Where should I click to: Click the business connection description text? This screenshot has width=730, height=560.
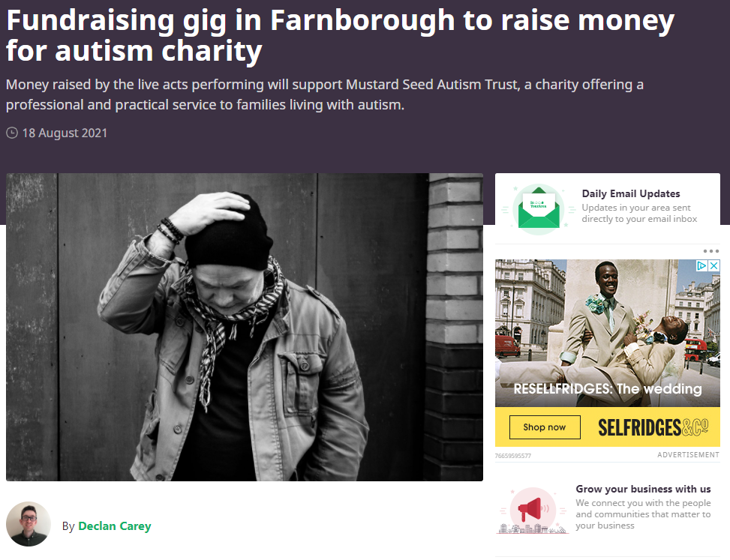click(643, 514)
